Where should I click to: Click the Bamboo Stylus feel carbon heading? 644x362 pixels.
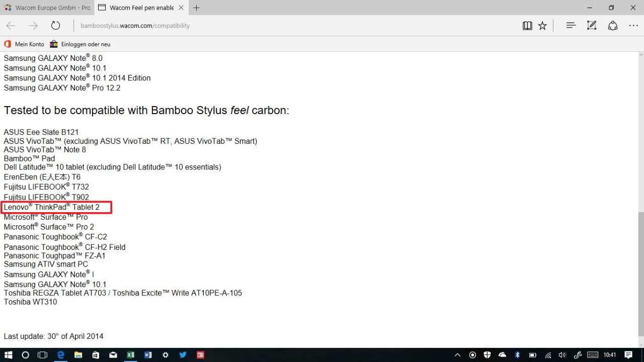tap(146, 111)
